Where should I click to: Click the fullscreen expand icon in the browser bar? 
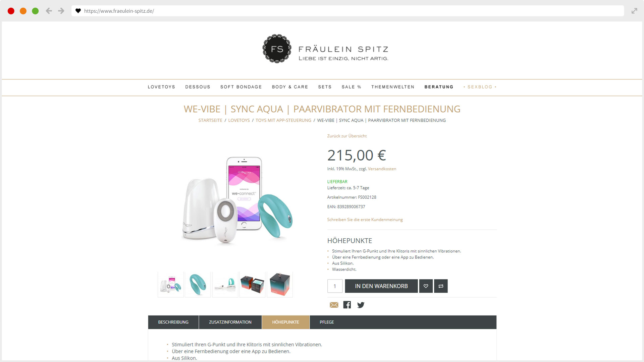(634, 11)
